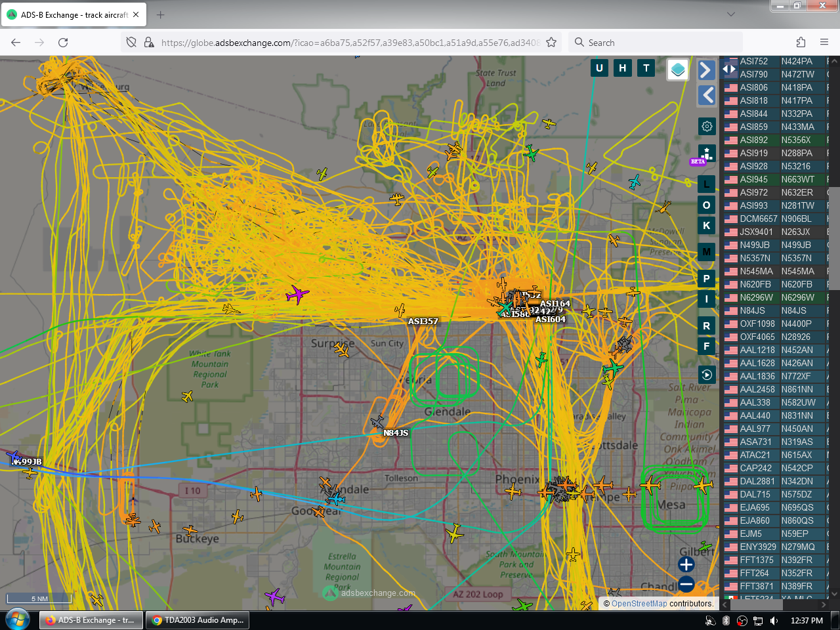840x630 pixels.
Task: Toggle the I map button
Action: tap(707, 299)
